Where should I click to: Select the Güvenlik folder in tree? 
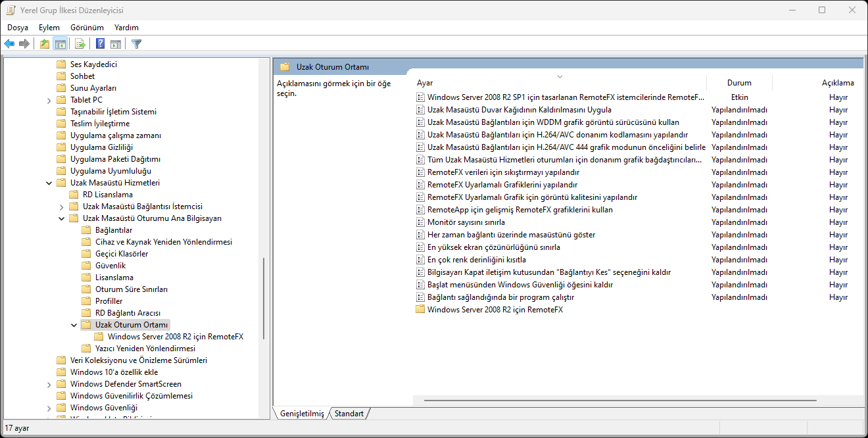pos(110,266)
